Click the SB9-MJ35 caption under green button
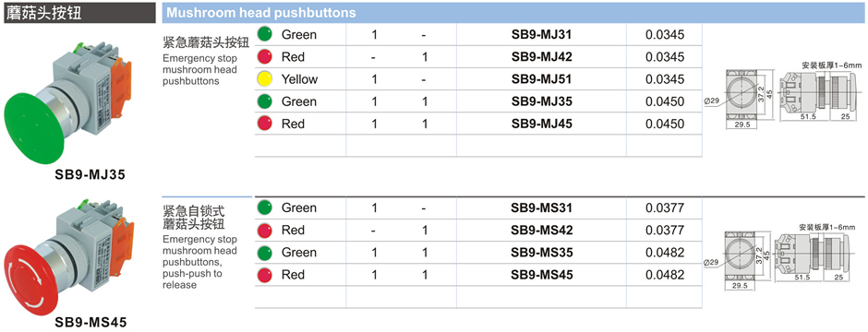The height and width of the screenshot is (332, 868). (x=90, y=175)
